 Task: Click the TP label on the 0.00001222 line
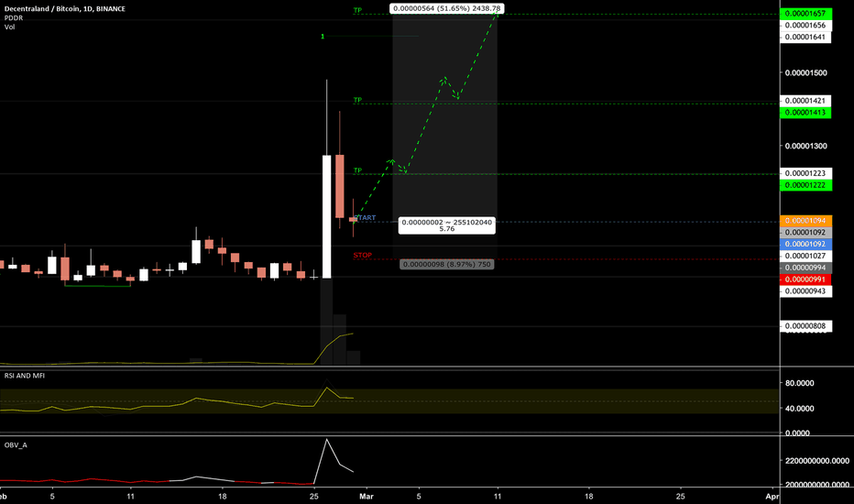358,170
